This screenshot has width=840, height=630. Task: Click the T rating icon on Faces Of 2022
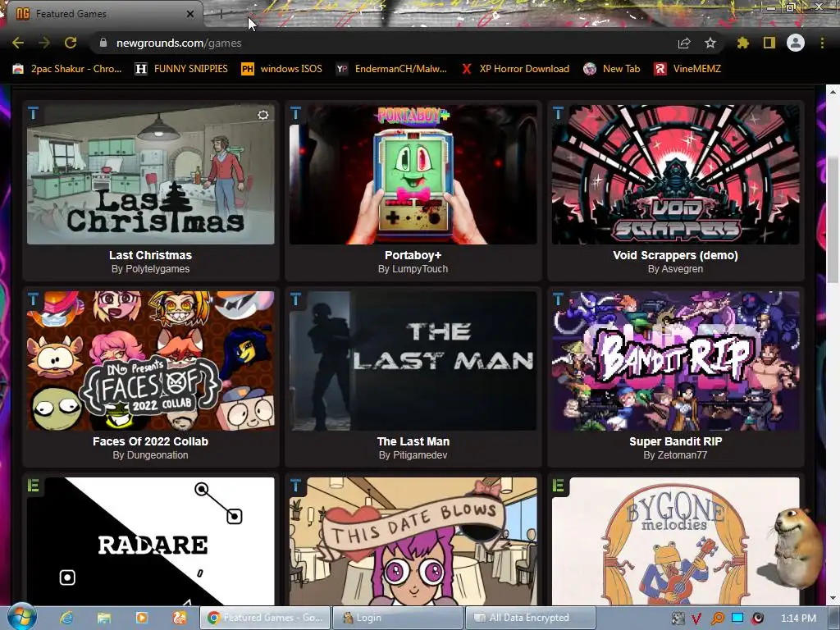click(33, 299)
